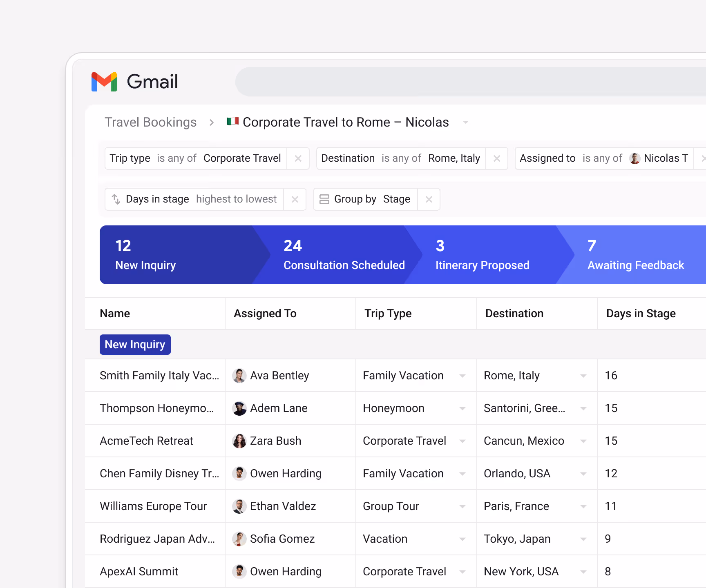Click Days in Stage value 9
This screenshot has height=588, width=706.
[608, 539]
